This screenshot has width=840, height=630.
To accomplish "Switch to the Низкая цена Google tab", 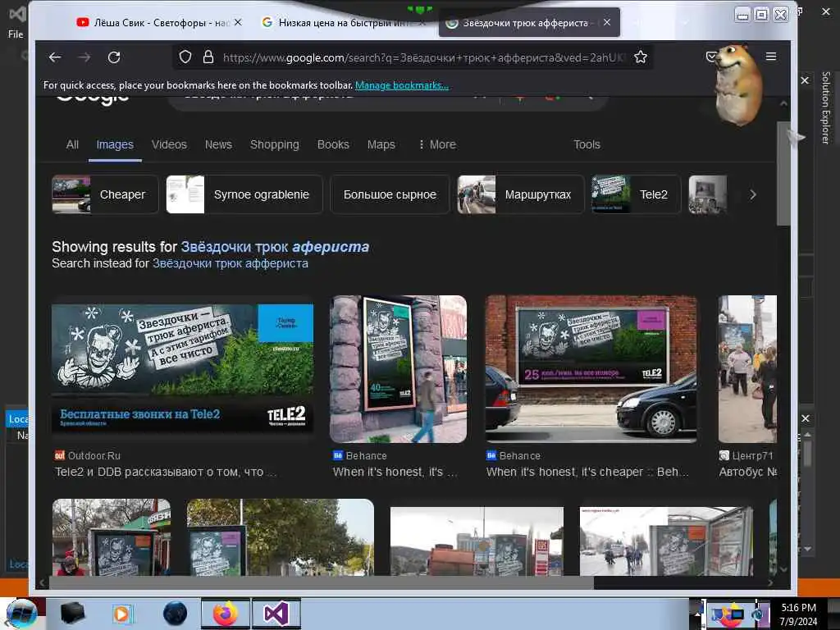I will (x=343, y=22).
